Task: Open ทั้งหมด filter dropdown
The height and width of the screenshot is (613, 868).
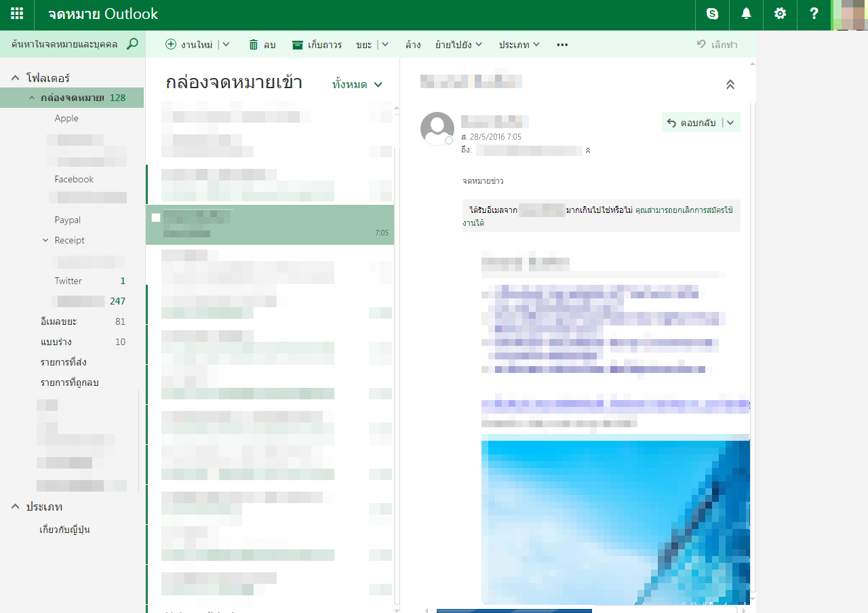Action: click(x=357, y=85)
